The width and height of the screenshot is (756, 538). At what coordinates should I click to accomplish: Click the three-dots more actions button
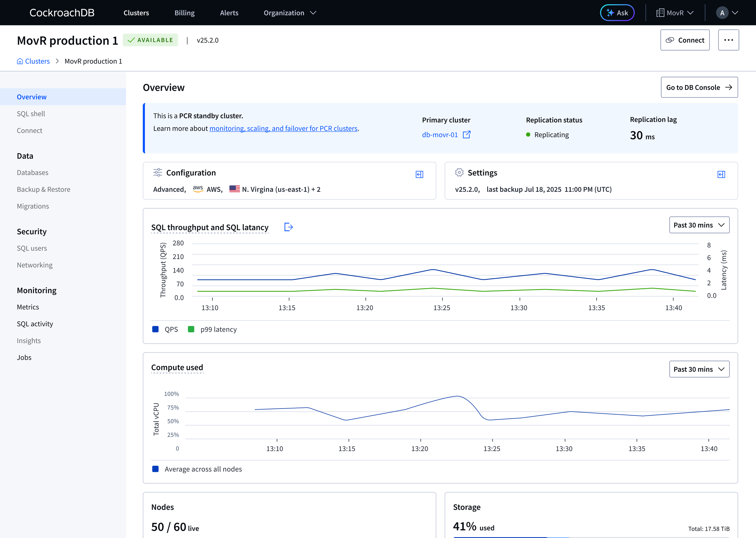coord(728,40)
